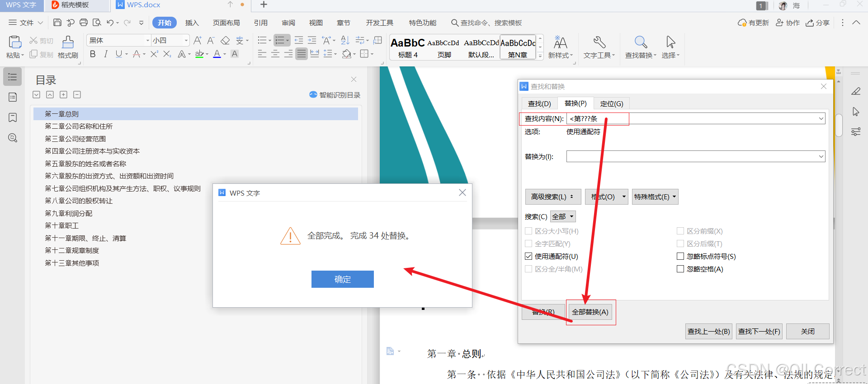Click OK (确定) in the message box

(x=342, y=279)
